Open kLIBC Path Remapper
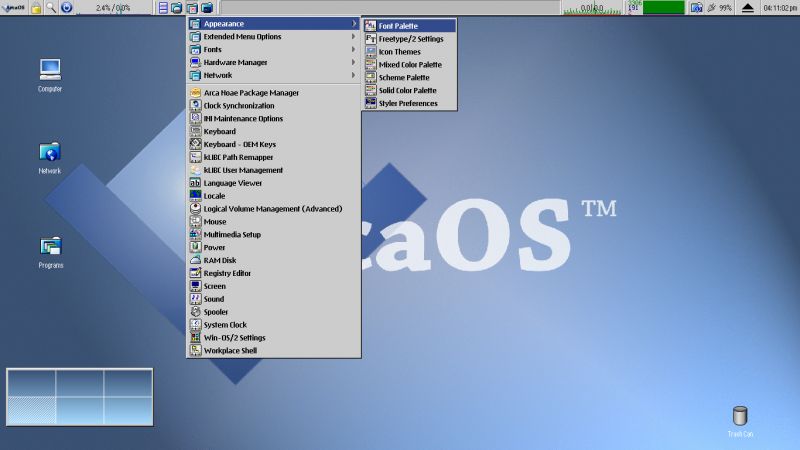This screenshot has width=800, height=450. [273, 157]
